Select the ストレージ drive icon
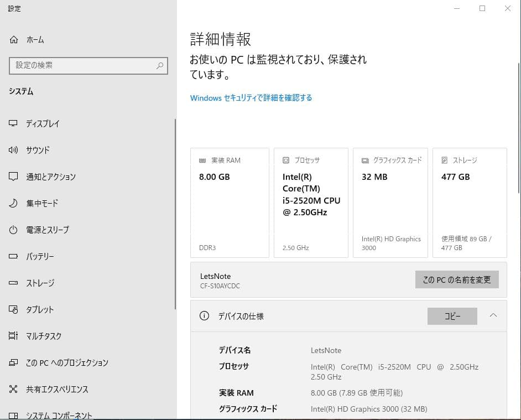521x420 pixels. [x=13, y=283]
